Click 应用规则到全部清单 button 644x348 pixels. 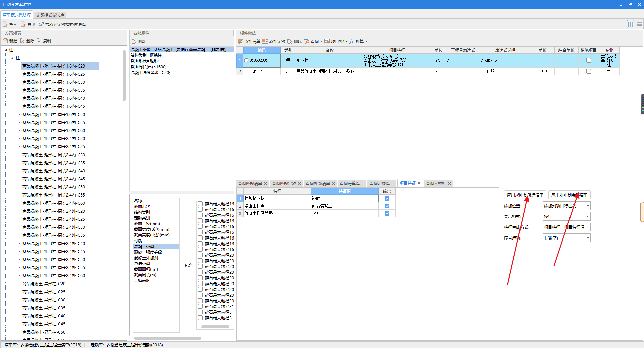tap(569, 195)
